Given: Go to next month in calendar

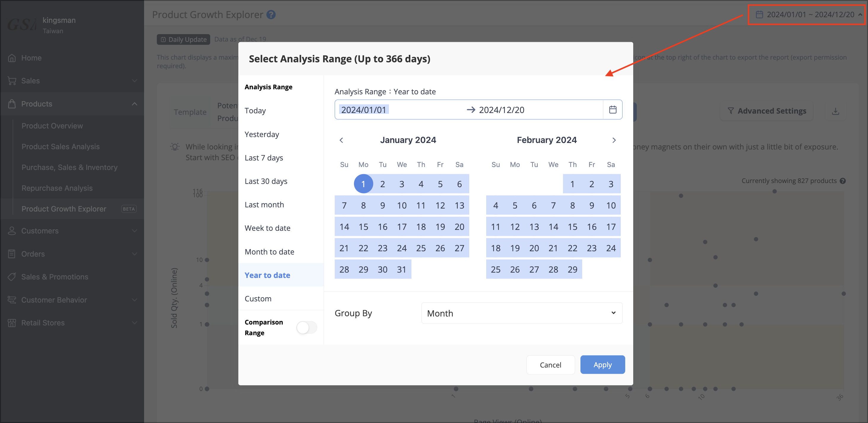Looking at the screenshot, I should [x=614, y=140].
